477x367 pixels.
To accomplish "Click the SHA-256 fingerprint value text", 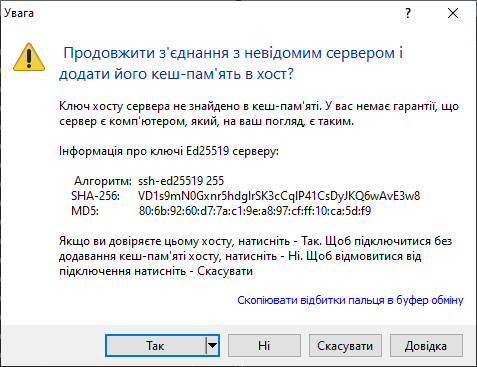I will pyautogui.click(x=279, y=196).
